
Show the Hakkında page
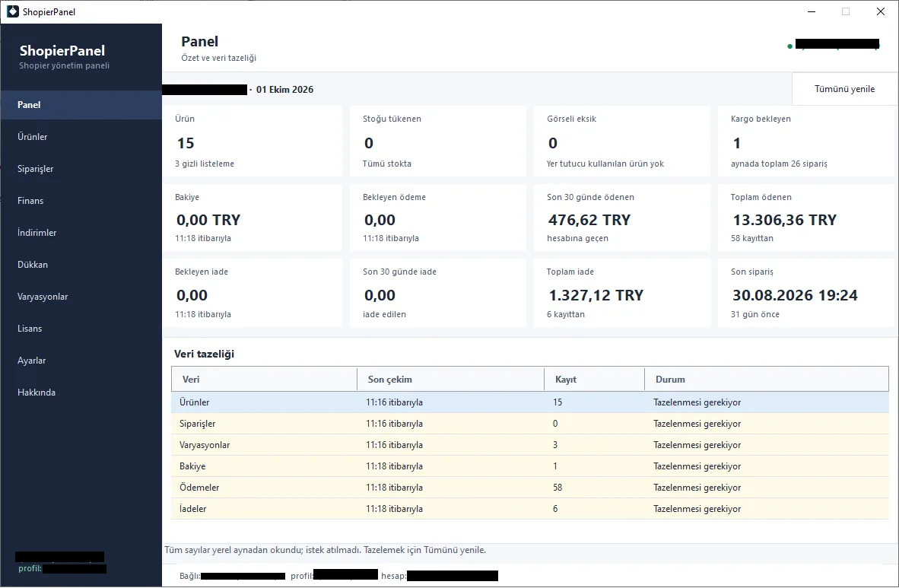click(81, 393)
